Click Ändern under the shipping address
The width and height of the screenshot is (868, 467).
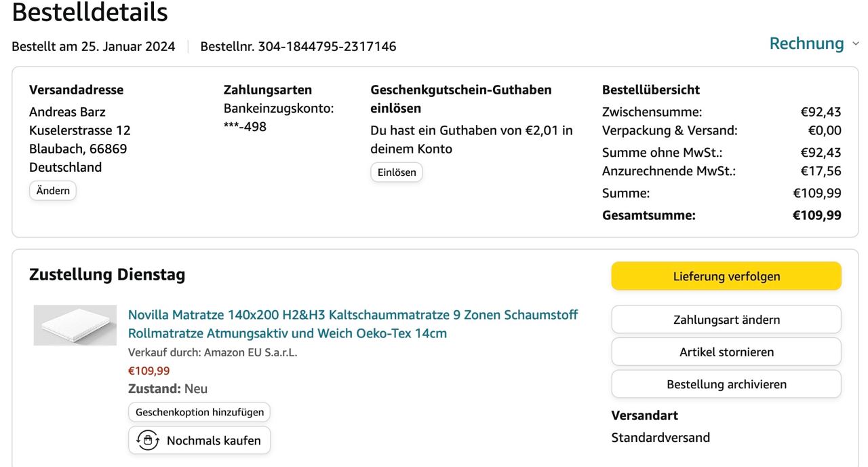(53, 191)
